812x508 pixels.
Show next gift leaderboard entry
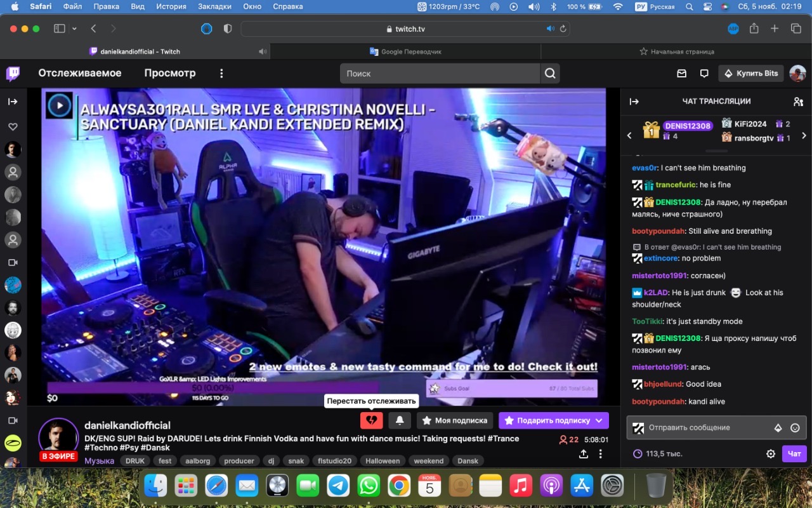(804, 135)
